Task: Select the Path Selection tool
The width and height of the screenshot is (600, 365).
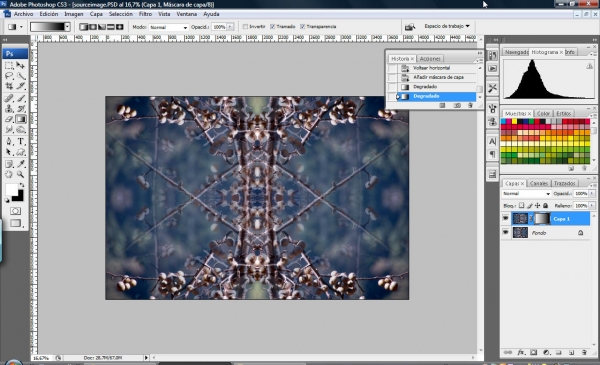Action: click(x=9, y=152)
